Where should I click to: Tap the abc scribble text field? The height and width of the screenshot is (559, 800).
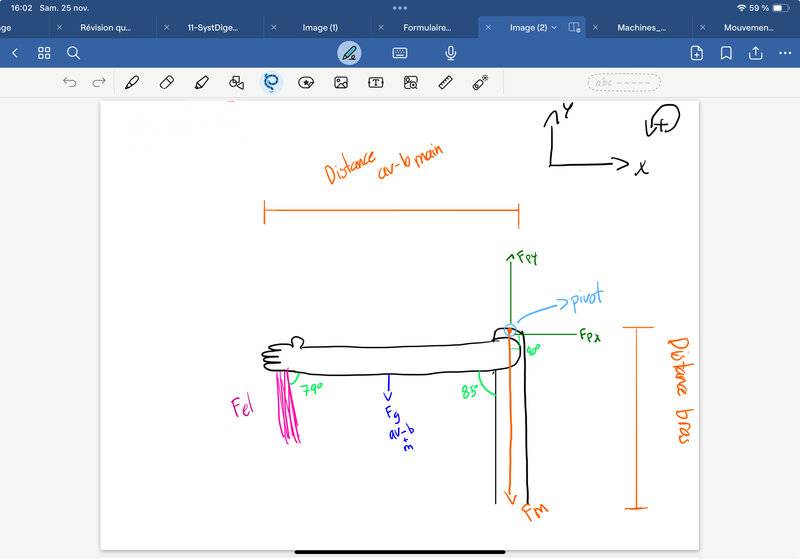coord(625,83)
